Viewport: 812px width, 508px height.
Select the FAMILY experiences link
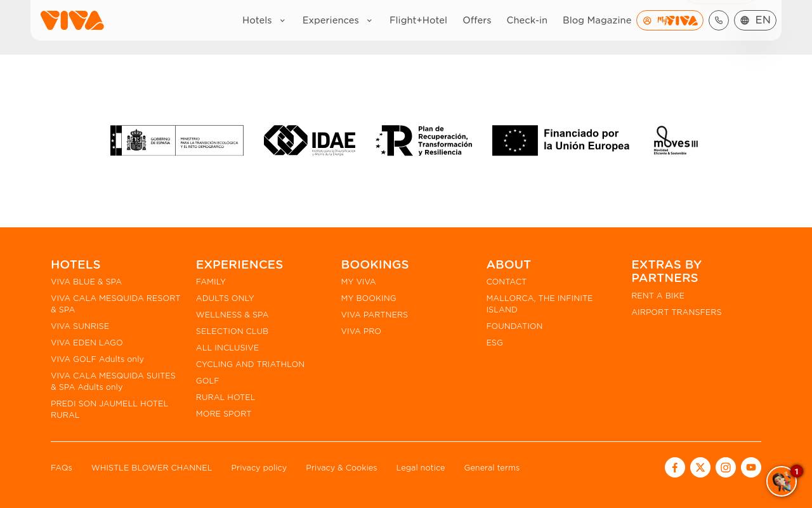(211, 282)
